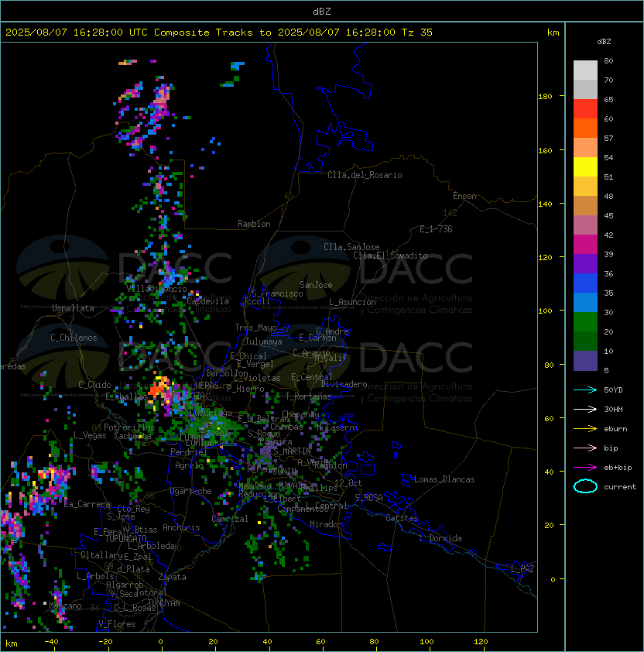
Task: Click the 'Uspallata' map label
Action: coord(73,308)
